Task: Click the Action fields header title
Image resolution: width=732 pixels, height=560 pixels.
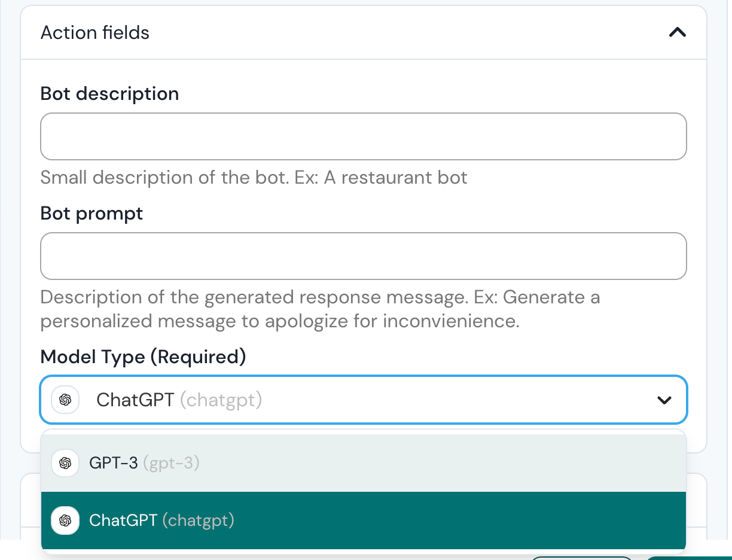Action: coord(95,32)
